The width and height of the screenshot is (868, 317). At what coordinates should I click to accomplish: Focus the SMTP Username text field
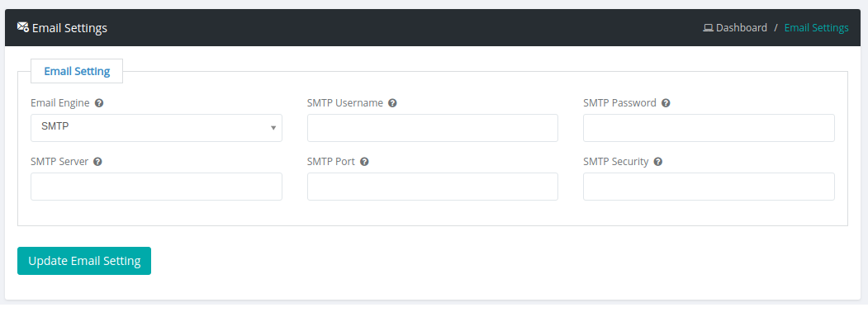(432, 128)
